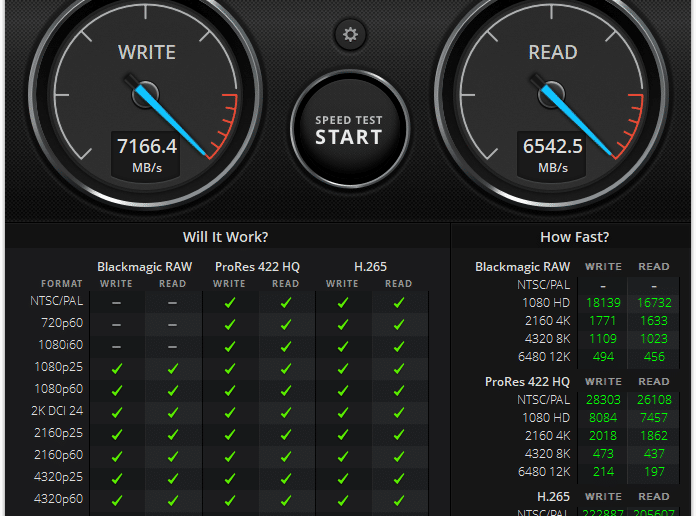Click the "Will It Work?" panel heading
The image size is (696, 516).
click(x=225, y=237)
